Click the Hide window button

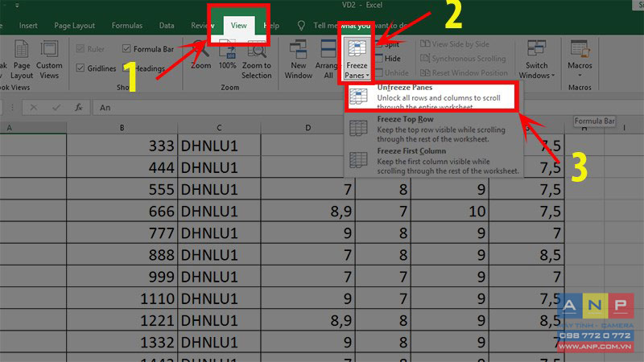click(388, 59)
